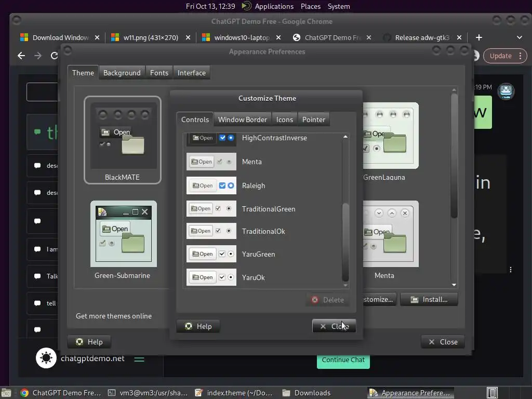Select TraditionalGreen controls theme

pos(263,209)
